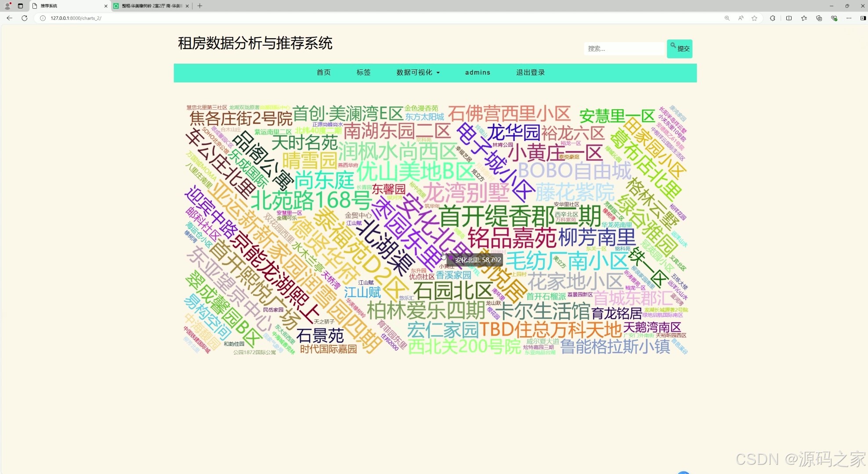Open the split screen icon in the toolbar
Viewport: 868px width, 474px height.
pos(789,18)
